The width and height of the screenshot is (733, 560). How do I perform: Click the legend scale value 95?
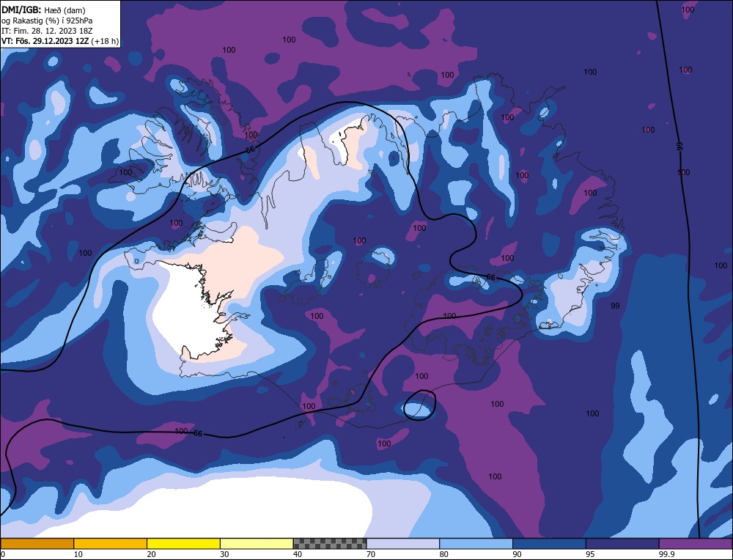pos(590,554)
